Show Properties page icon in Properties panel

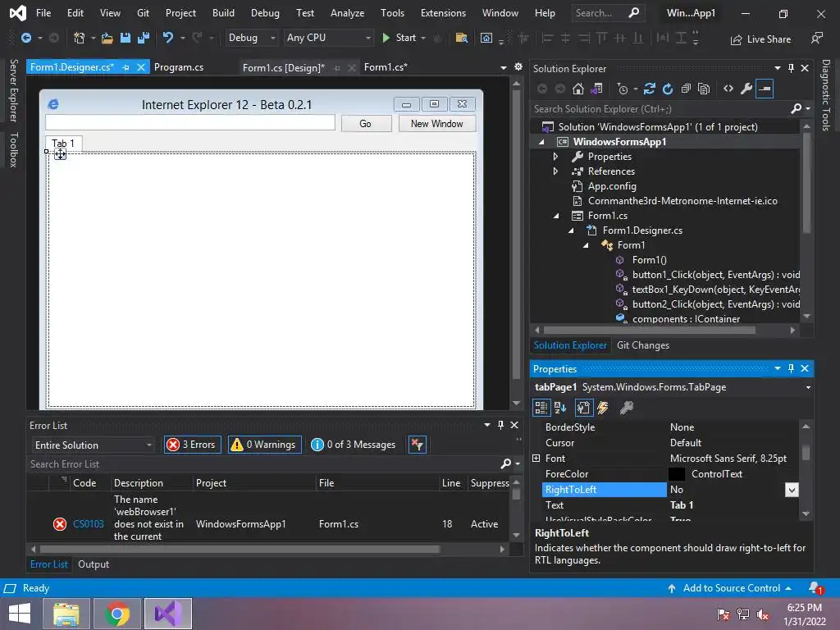[x=583, y=408]
